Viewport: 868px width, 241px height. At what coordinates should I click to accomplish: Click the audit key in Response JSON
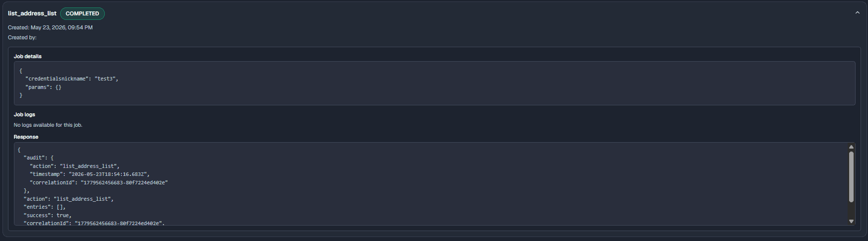tap(35, 158)
